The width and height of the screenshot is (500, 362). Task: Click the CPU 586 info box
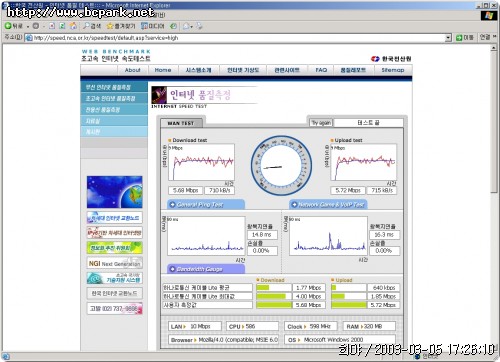pos(252,326)
